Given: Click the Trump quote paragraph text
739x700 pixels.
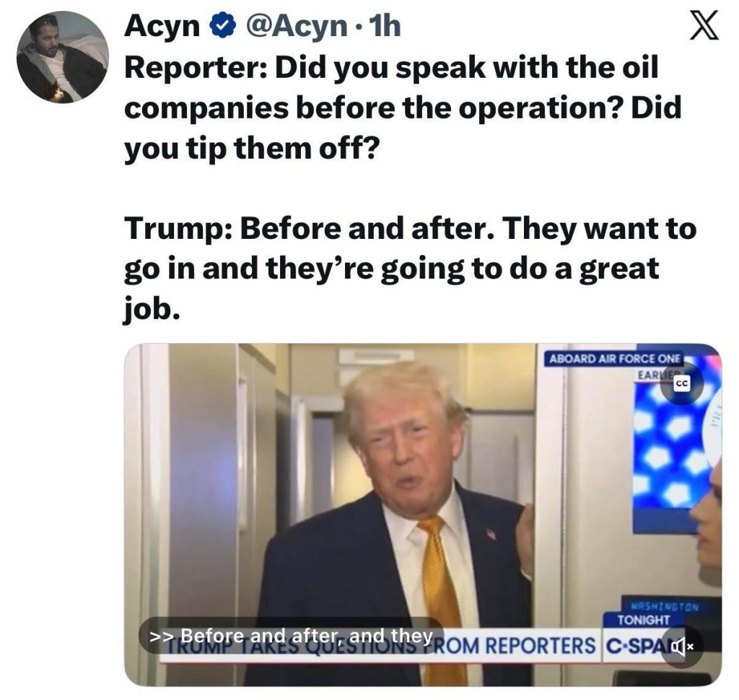Looking at the screenshot, I should 410,268.
